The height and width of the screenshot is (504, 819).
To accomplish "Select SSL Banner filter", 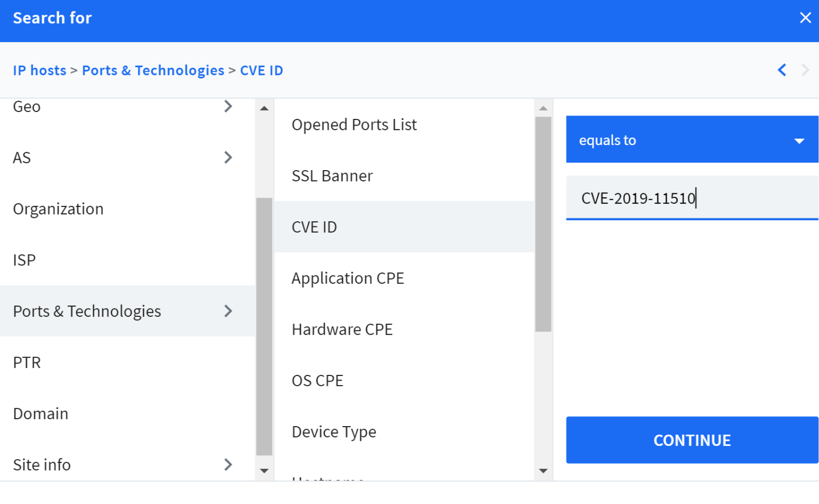I will 332,176.
